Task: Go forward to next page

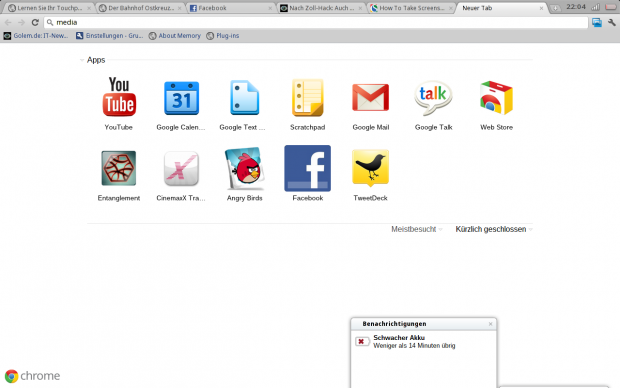Action: coord(21,23)
